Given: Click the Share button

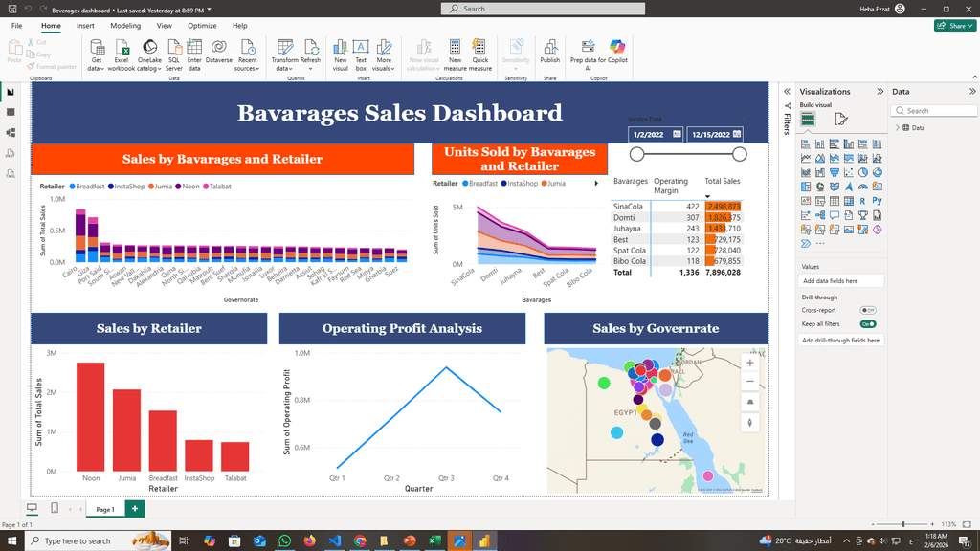Looking at the screenshot, I should click(954, 26).
